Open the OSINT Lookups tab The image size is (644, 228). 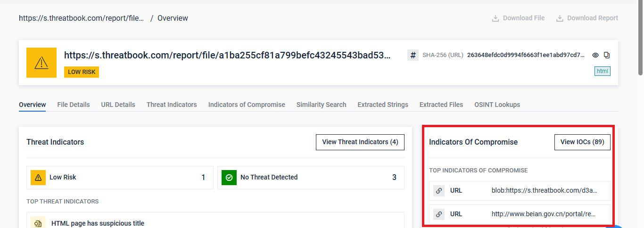click(497, 105)
